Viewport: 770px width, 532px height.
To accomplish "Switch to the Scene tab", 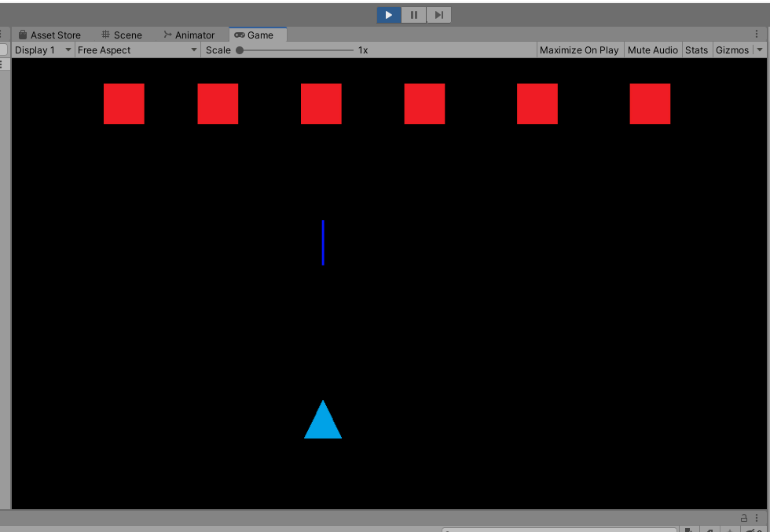I will click(122, 35).
